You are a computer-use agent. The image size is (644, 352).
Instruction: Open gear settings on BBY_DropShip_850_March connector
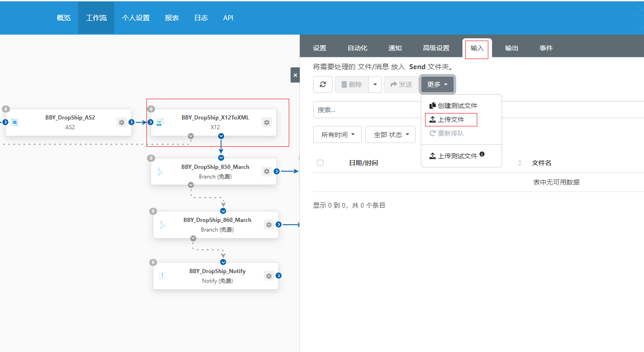pyautogui.click(x=267, y=171)
